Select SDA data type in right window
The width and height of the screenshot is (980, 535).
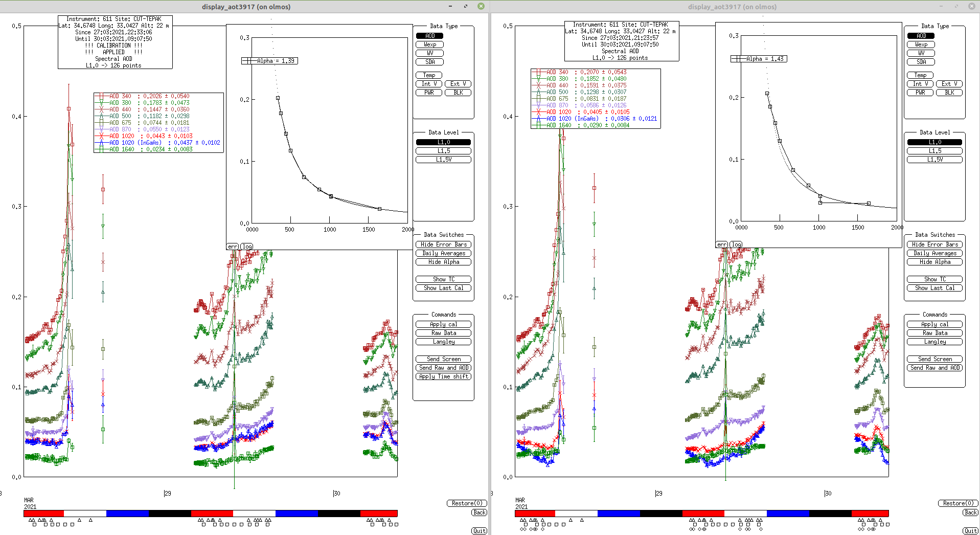pyautogui.click(x=921, y=62)
